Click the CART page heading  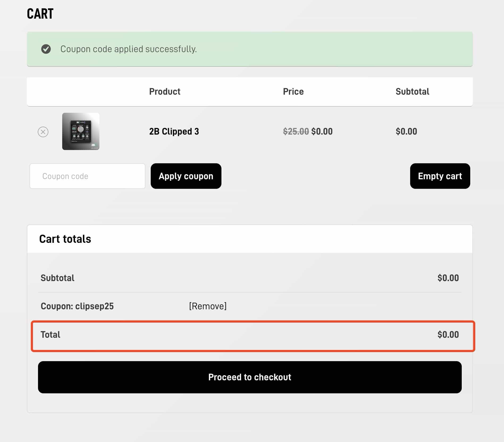pyautogui.click(x=40, y=14)
